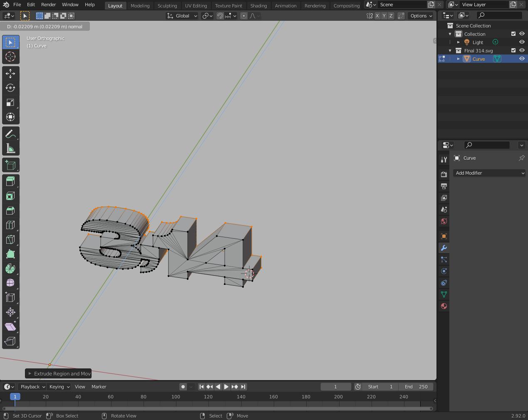The width and height of the screenshot is (528, 420).
Task: Switch to the Modeling workspace tab
Action: coord(140,5)
